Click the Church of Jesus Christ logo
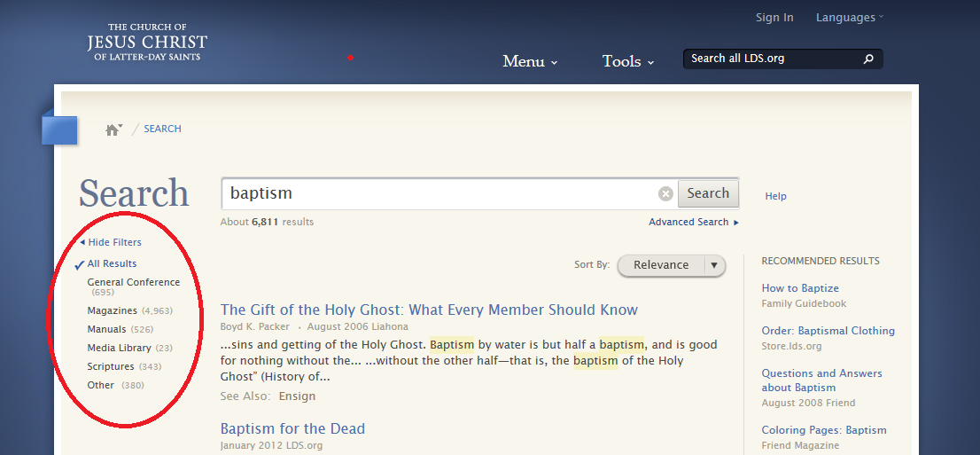Screen dimensions: 980x455 tap(147, 42)
